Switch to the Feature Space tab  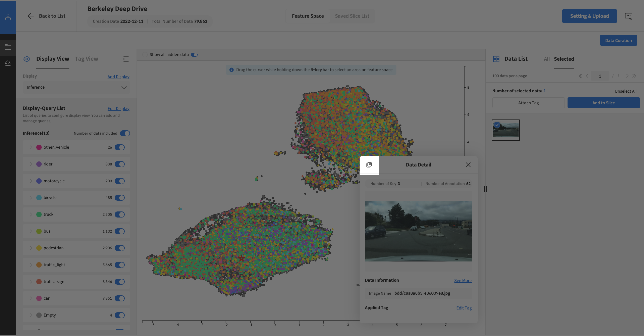308,16
